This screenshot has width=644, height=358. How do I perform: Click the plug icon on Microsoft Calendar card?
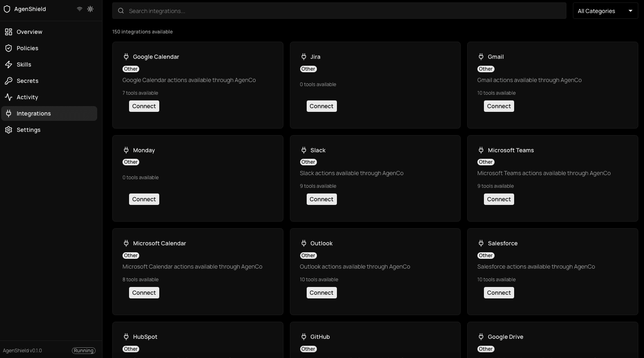(x=126, y=243)
